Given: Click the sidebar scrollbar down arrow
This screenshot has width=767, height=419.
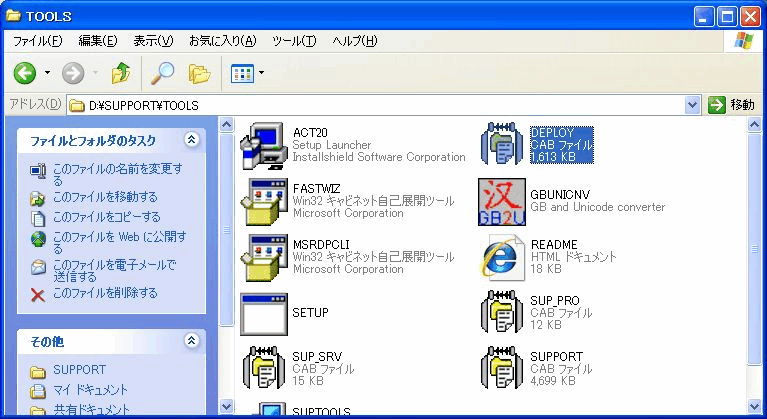Looking at the screenshot, I should coord(226,406).
